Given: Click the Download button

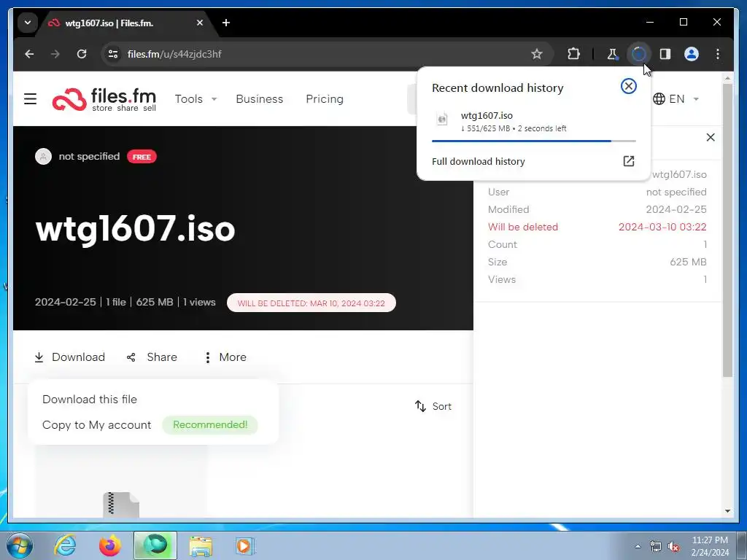Looking at the screenshot, I should tap(69, 357).
